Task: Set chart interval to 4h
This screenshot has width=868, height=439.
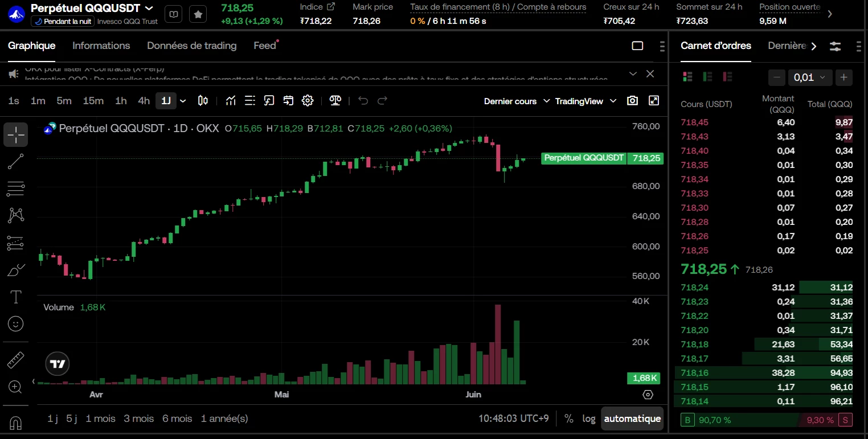Action: (x=144, y=101)
